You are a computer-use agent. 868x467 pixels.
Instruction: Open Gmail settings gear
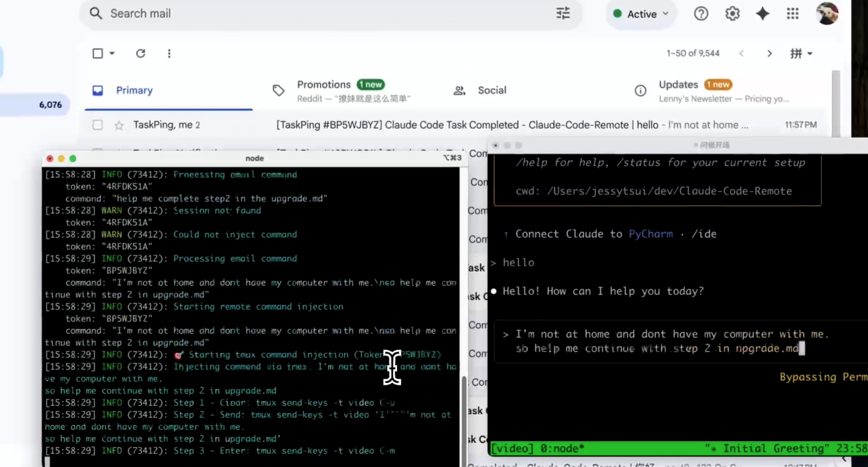click(732, 13)
